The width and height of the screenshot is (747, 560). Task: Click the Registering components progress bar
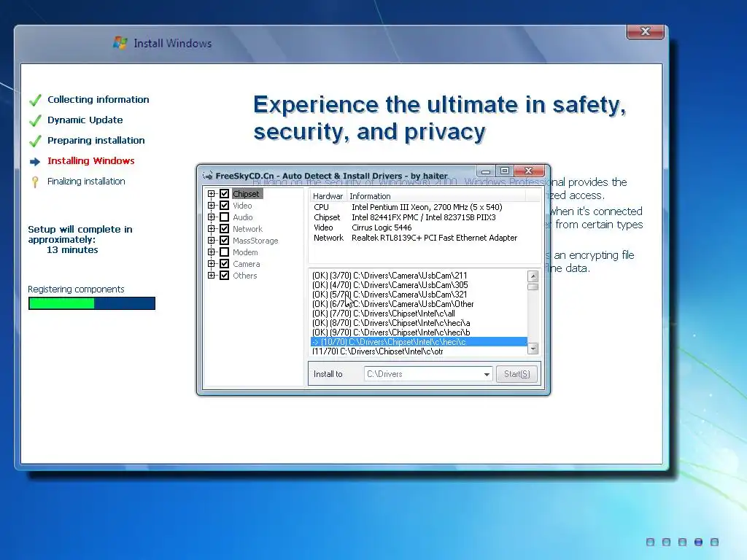tap(92, 303)
